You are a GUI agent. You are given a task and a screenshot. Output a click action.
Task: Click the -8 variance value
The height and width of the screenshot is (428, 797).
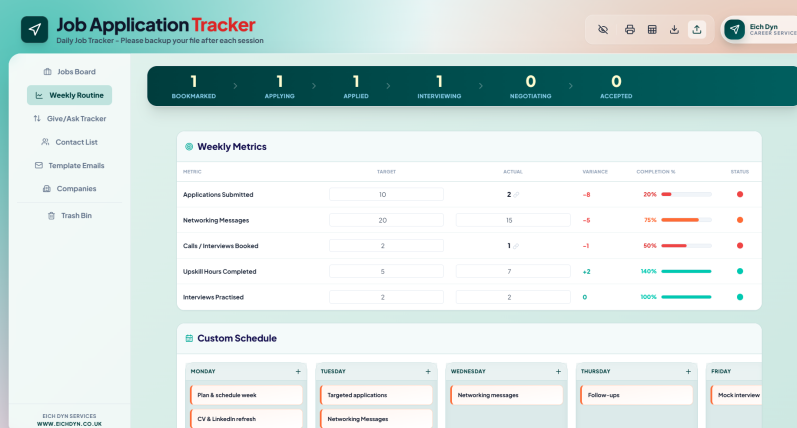coord(586,195)
